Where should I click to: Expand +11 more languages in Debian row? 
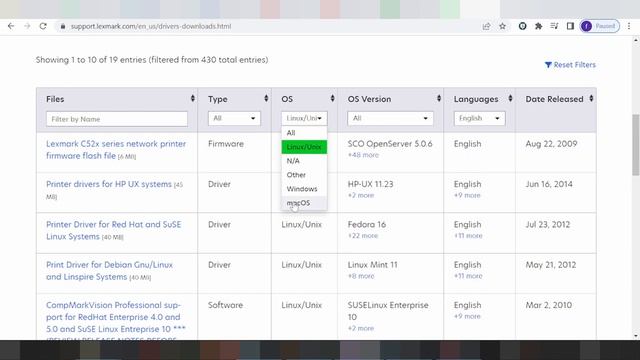[468, 276]
